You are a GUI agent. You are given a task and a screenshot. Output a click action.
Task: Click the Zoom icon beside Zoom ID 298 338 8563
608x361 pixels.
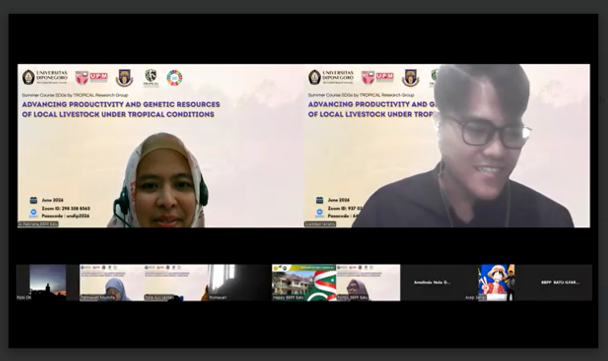pyautogui.click(x=33, y=212)
